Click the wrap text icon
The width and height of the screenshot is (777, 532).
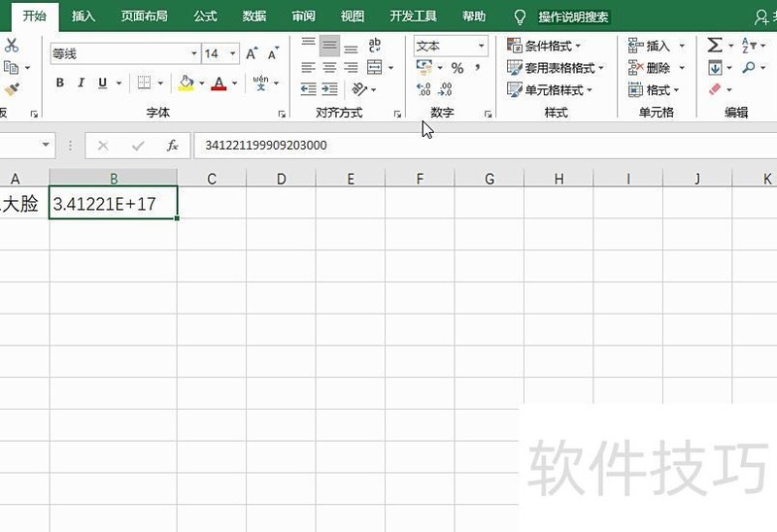point(375,46)
